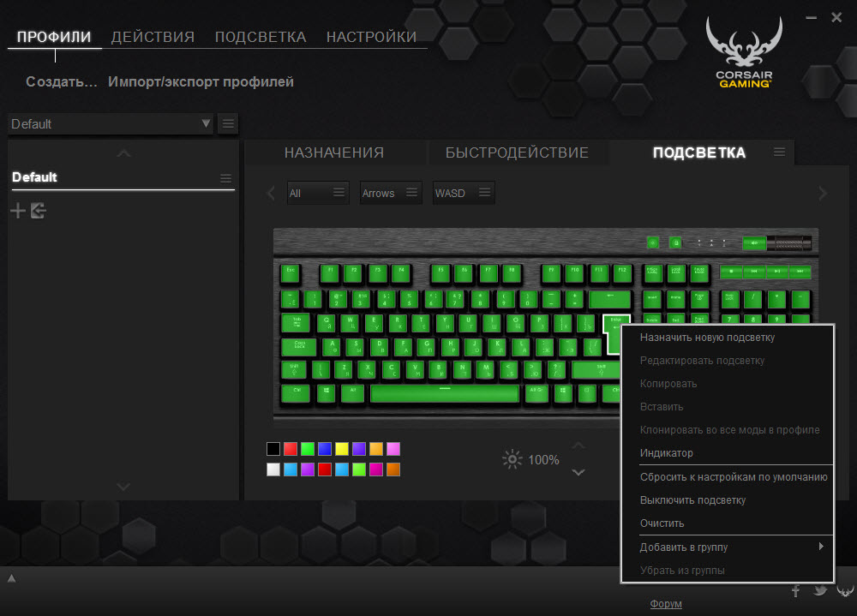Open the Facebook icon in the footer
This screenshot has height=616, width=857.
click(796, 590)
